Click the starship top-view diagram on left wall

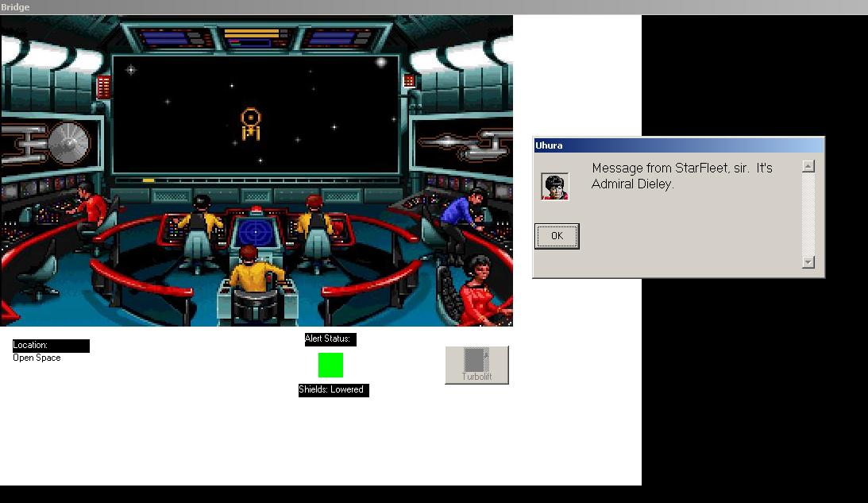[50, 144]
